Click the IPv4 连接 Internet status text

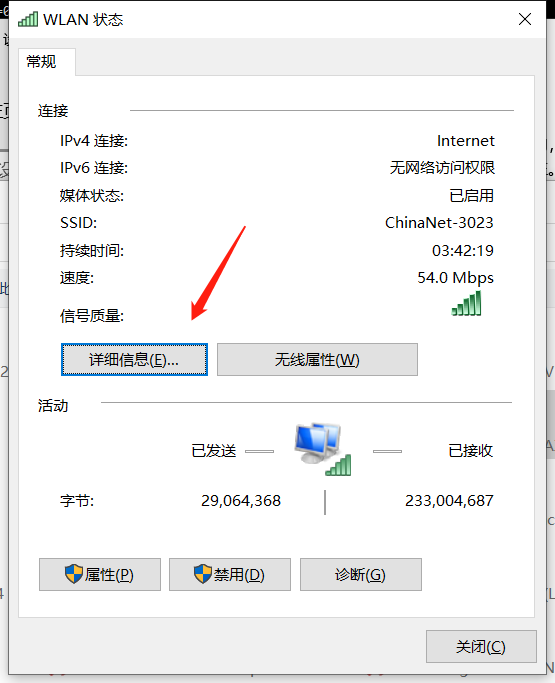click(x=466, y=141)
